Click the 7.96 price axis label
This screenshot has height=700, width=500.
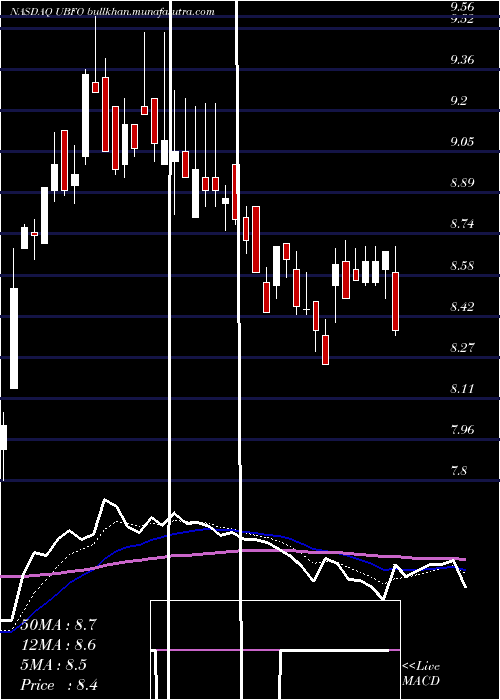coord(462,430)
